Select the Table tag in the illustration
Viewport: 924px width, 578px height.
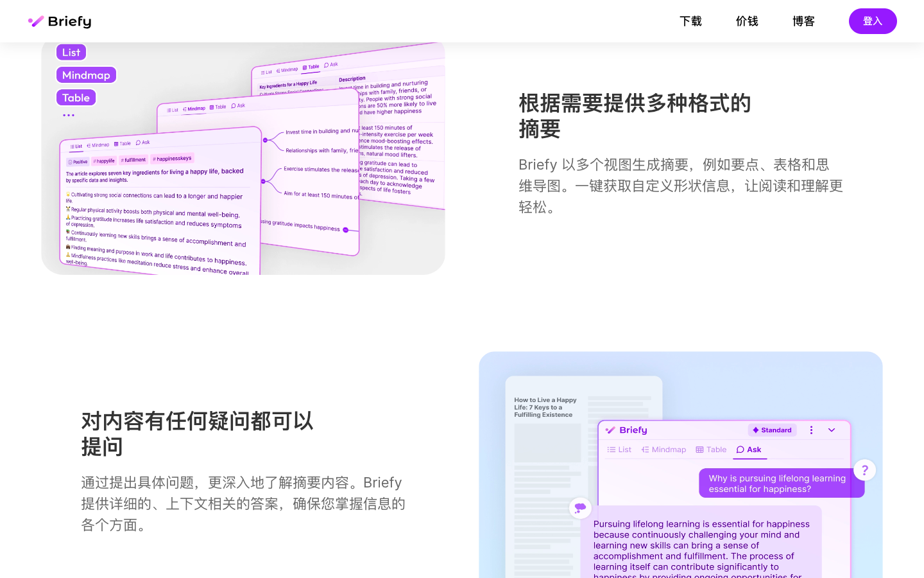coord(76,98)
